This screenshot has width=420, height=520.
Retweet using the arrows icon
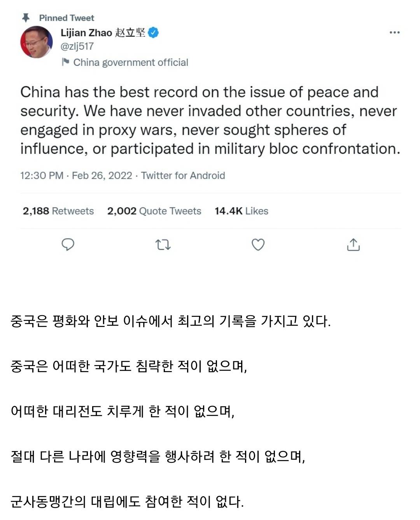point(163,245)
